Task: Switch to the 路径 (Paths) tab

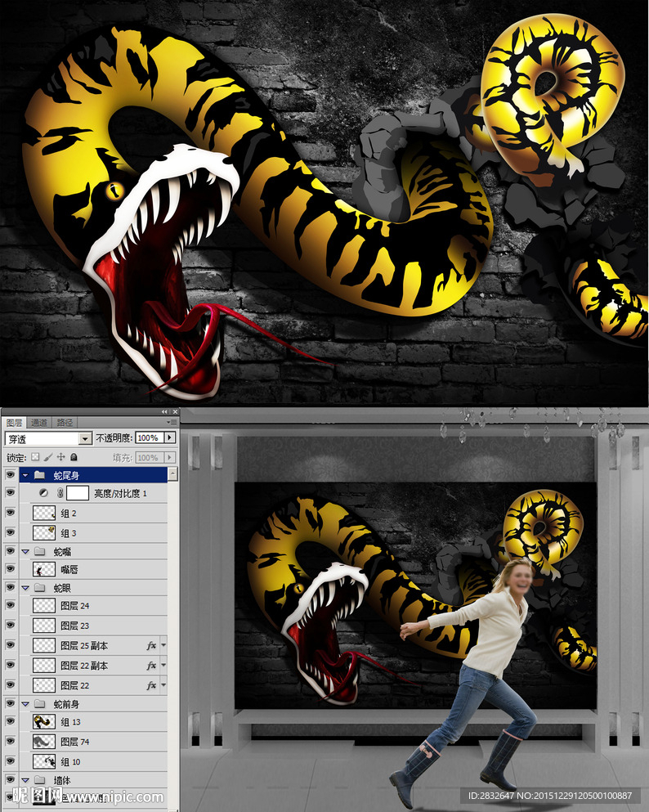Action: point(65,423)
